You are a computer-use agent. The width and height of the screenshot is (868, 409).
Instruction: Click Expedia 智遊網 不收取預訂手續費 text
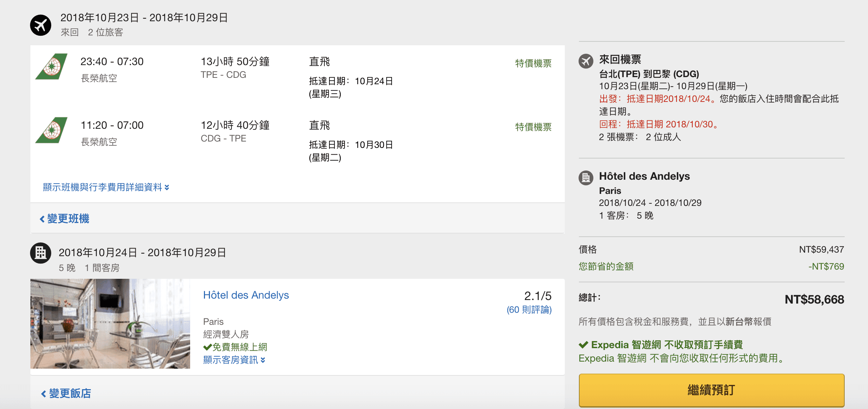coord(667,345)
